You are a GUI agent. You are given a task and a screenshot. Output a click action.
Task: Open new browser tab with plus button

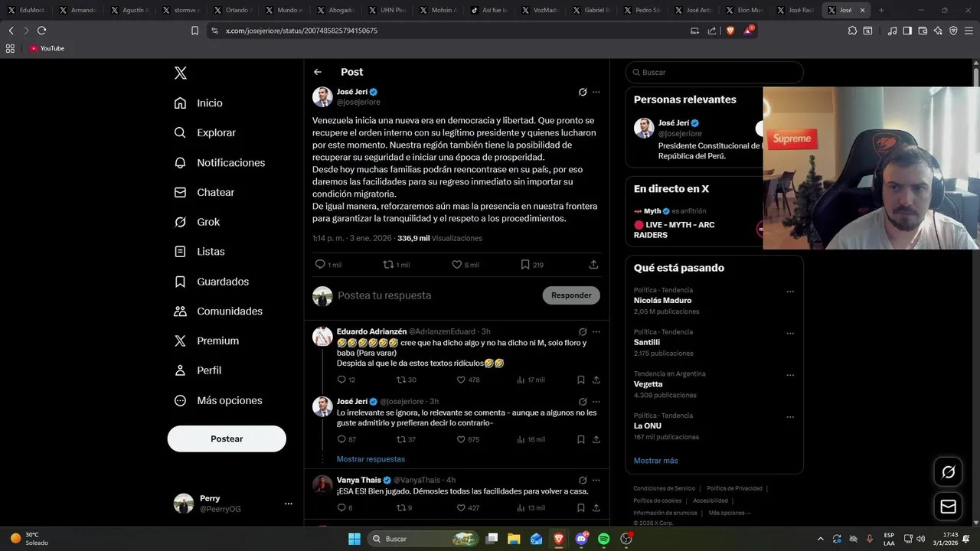[x=881, y=10]
